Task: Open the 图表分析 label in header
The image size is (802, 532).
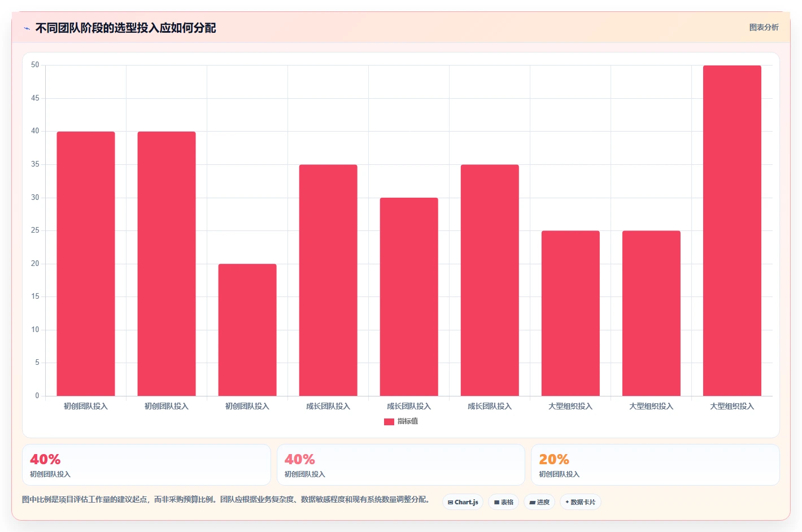Action: click(x=764, y=27)
